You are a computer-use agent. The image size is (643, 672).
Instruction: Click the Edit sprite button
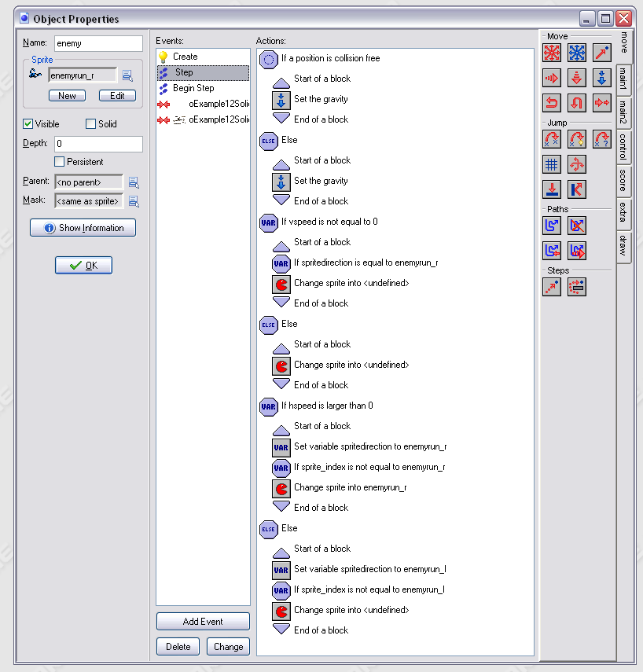(117, 96)
